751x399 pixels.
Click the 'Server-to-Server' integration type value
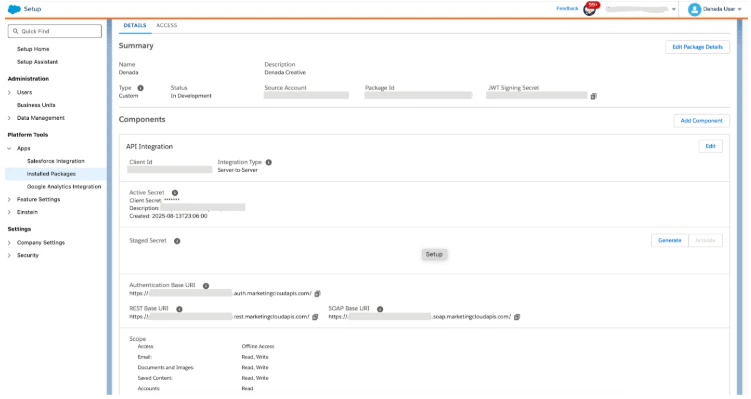coord(238,171)
